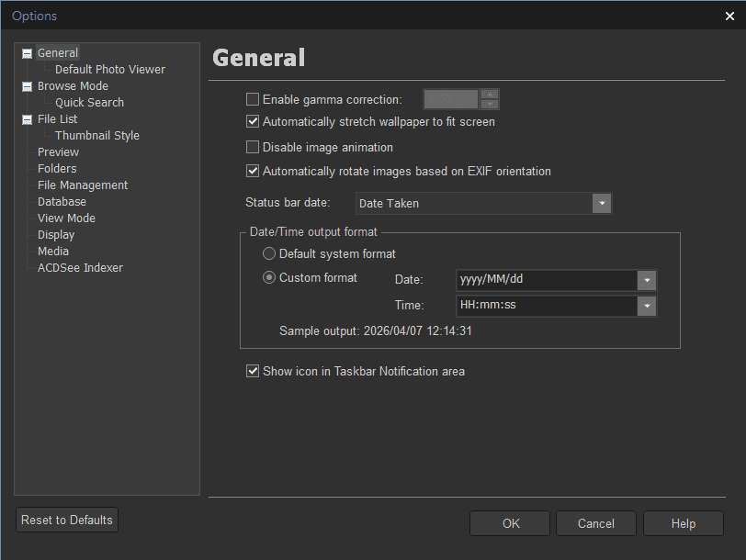Viewport: 746px width, 560px height.
Task: Select Thumbnail Style page
Action: 97,136
